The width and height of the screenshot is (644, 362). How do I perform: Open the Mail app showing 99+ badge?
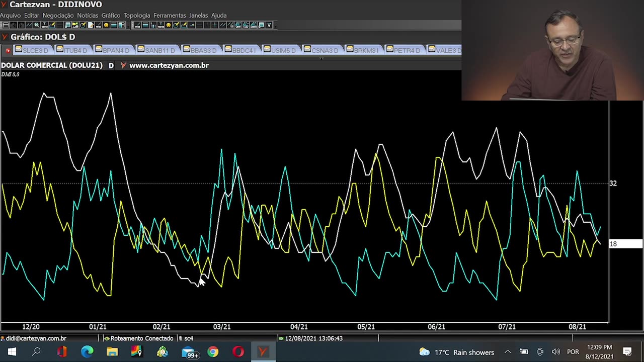pos(190,352)
